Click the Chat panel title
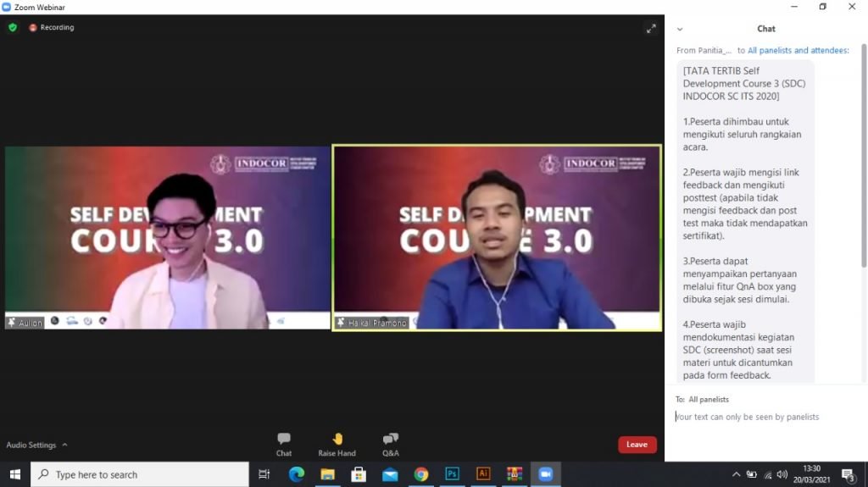 pyautogui.click(x=766, y=29)
